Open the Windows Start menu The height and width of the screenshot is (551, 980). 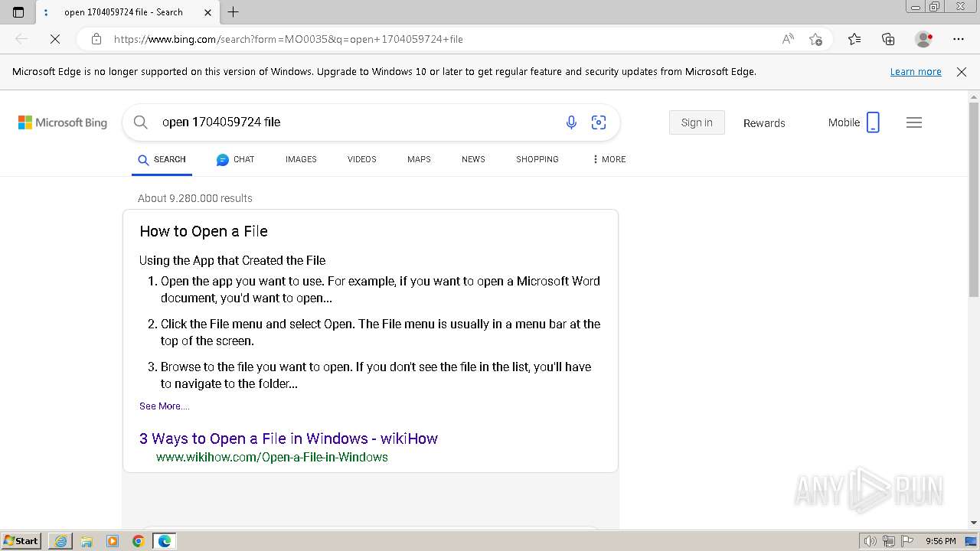pyautogui.click(x=21, y=541)
